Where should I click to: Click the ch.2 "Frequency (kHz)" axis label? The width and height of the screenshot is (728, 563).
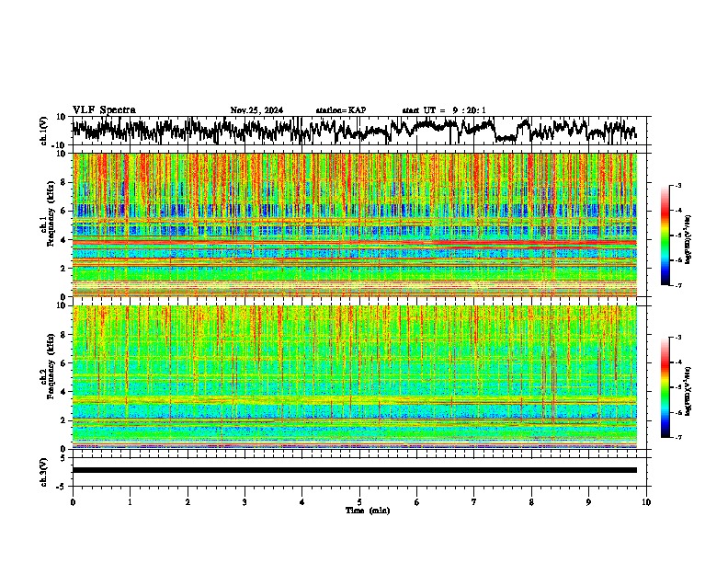click(51, 366)
